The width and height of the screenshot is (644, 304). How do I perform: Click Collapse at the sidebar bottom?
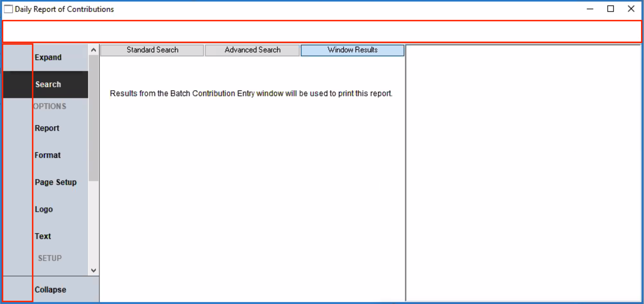[50, 290]
